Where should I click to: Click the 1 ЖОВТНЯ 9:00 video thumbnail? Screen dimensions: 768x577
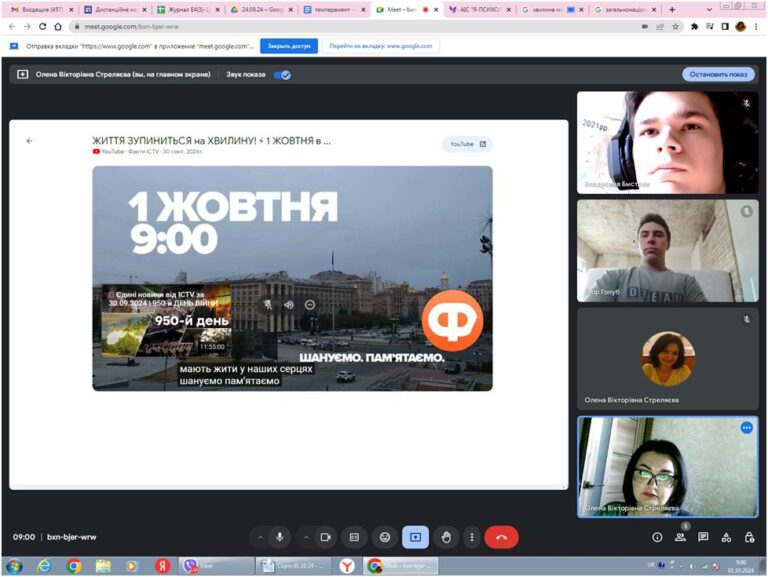click(x=292, y=278)
